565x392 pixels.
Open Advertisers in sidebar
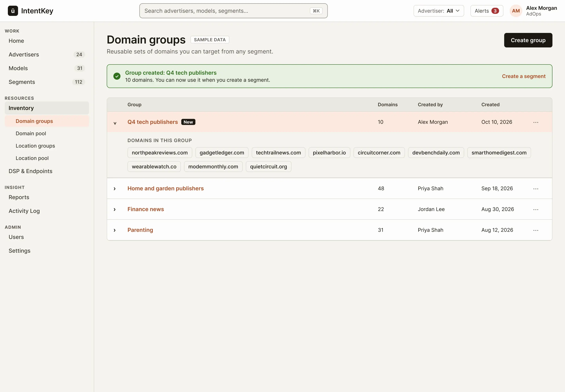click(47, 54)
